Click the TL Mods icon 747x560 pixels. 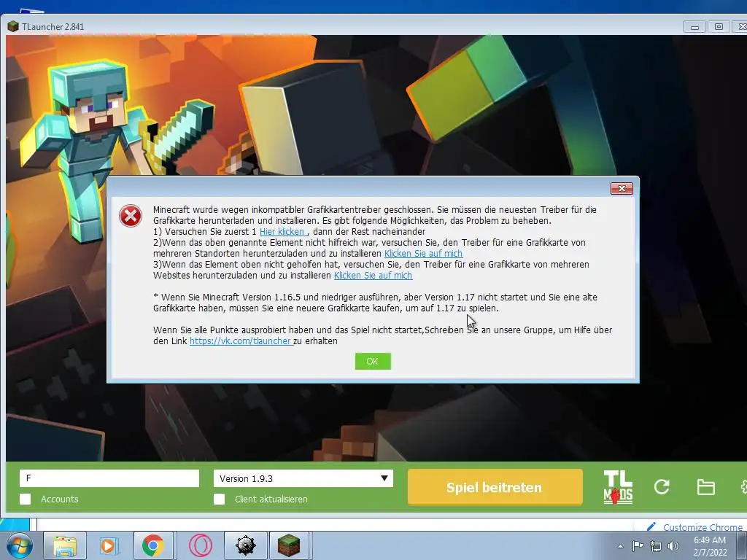point(618,487)
